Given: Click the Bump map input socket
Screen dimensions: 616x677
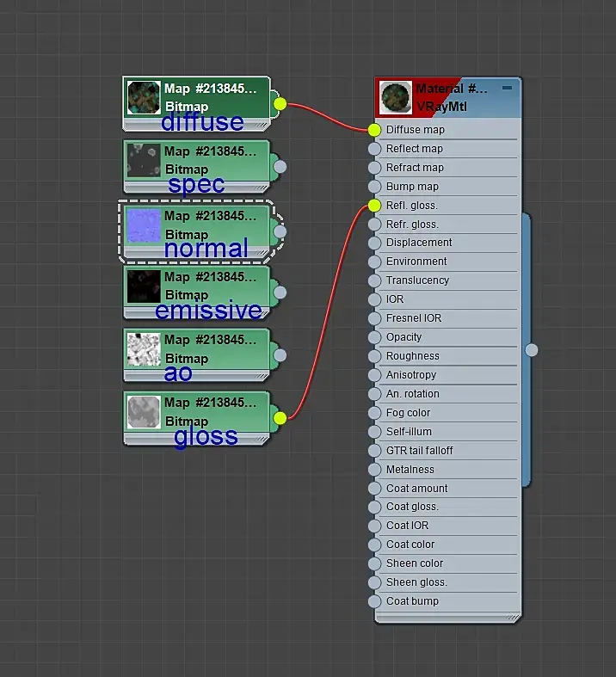Looking at the screenshot, I should pyautogui.click(x=375, y=187).
